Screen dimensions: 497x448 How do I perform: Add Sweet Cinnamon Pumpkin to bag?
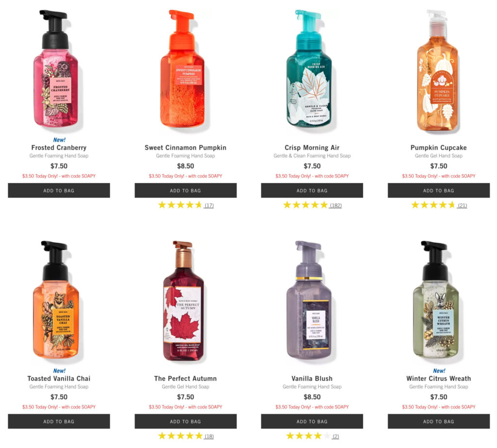[185, 190]
